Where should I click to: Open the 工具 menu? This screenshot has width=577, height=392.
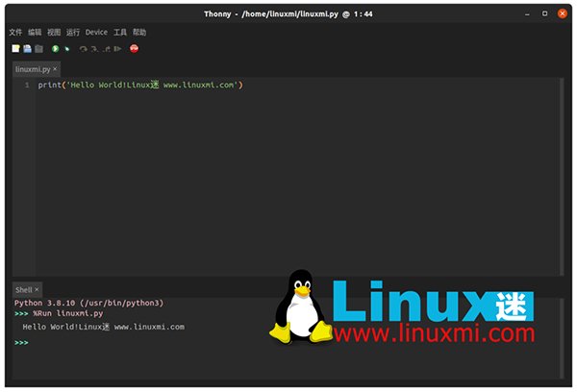[x=120, y=33]
